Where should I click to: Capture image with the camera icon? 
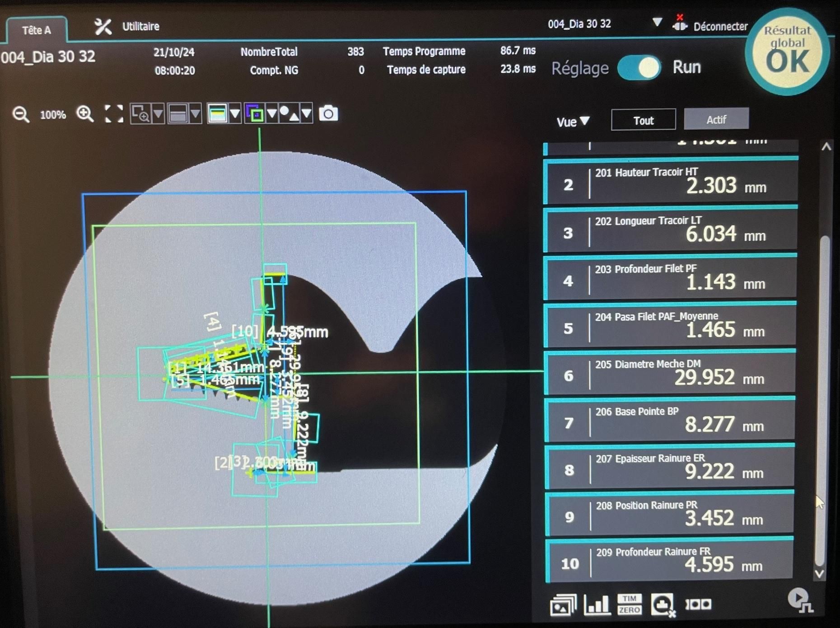click(x=328, y=113)
